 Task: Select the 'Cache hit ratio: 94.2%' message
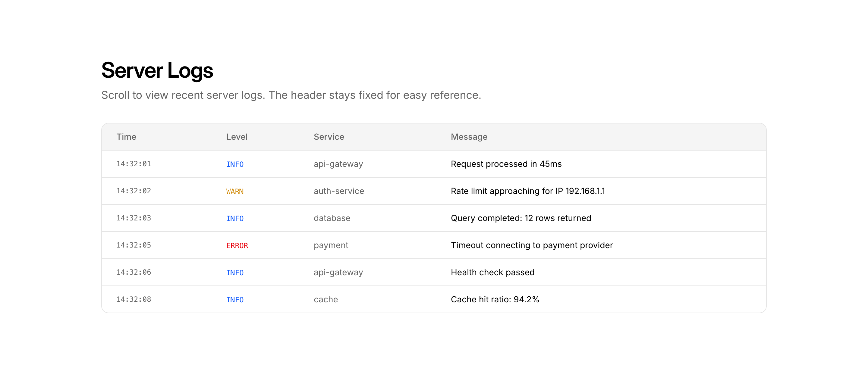click(495, 299)
